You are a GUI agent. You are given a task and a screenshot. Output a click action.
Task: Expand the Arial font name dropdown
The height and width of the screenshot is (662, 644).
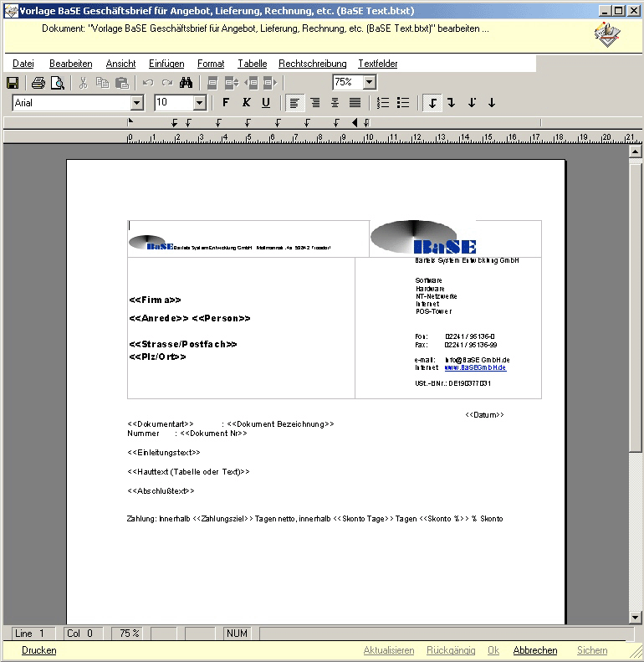tap(137, 103)
